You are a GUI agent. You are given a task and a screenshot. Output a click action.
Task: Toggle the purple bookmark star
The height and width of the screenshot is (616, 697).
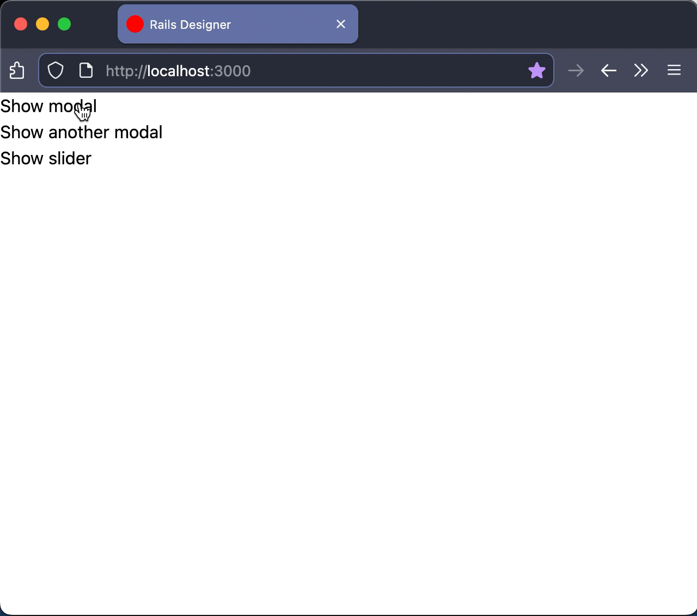(536, 71)
